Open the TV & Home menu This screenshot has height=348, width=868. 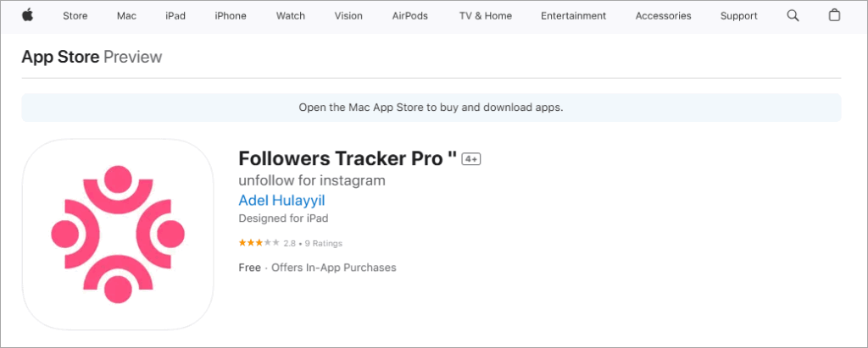coord(486,16)
